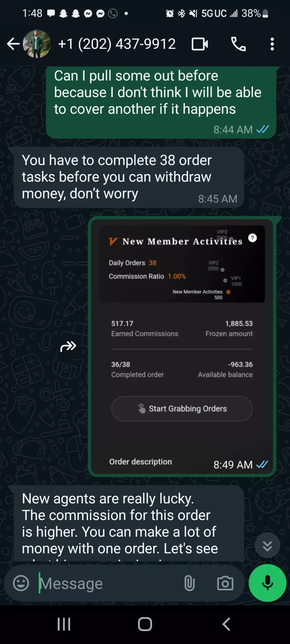290x644 pixels.
Task: Open the New Member Activities screenshot image
Action: 182,346
